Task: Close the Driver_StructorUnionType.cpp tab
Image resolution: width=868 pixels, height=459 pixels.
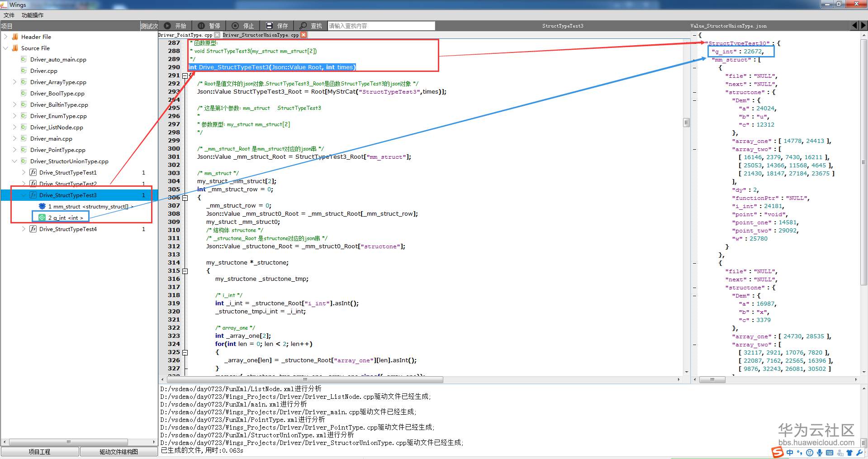Action: pyautogui.click(x=304, y=35)
